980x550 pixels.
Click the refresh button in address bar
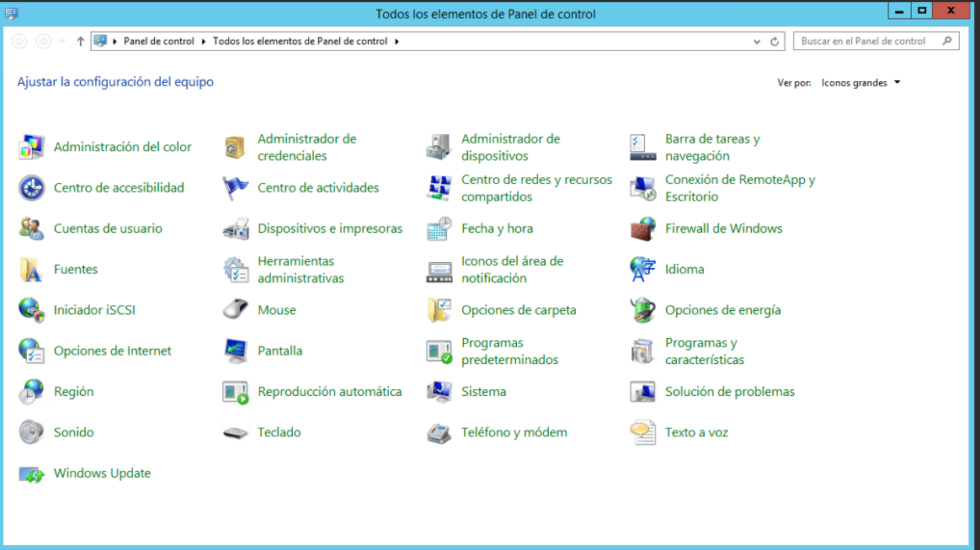point(774,42)
